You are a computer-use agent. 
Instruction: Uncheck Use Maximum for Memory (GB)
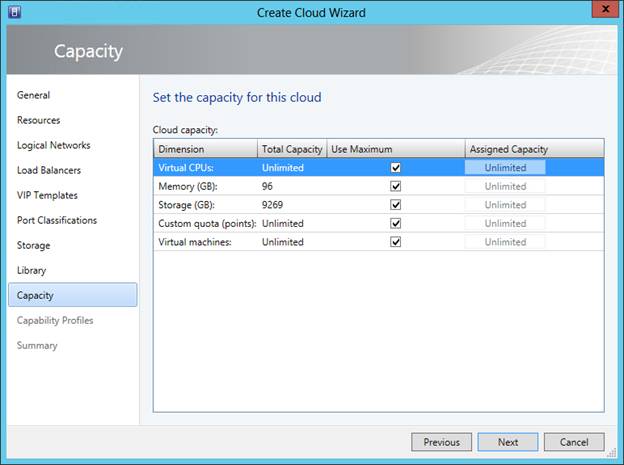tap(396, 186)
